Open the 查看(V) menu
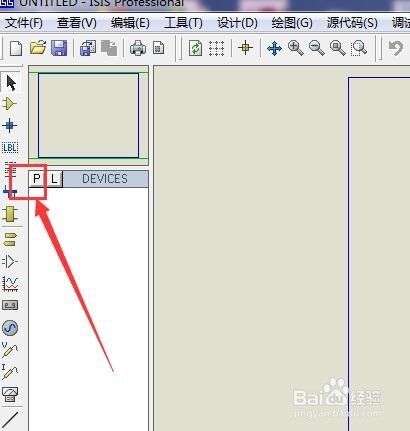This screenshot has width=410, height=431. point(77,23)
